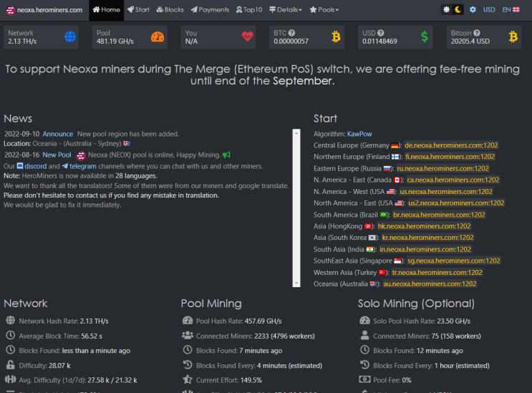
Task: Open the telegram channel link
Action: [79, 166]
